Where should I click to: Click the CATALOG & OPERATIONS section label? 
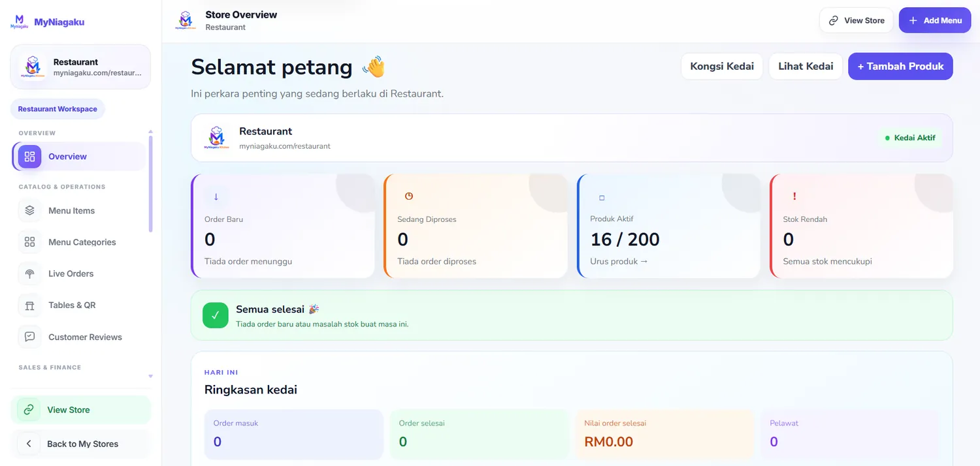point(62,187)
